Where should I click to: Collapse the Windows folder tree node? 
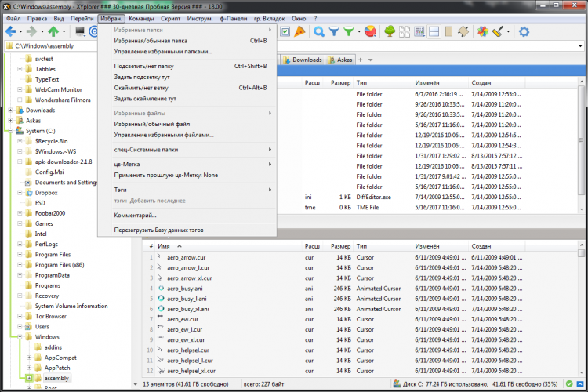point(20,337)
